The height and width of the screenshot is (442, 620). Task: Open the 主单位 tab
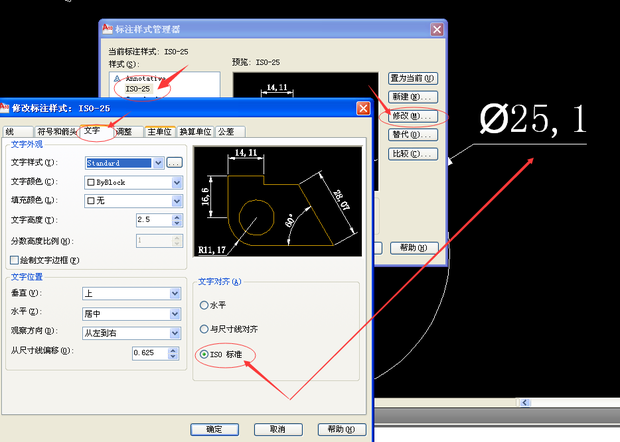click(160, 131)
